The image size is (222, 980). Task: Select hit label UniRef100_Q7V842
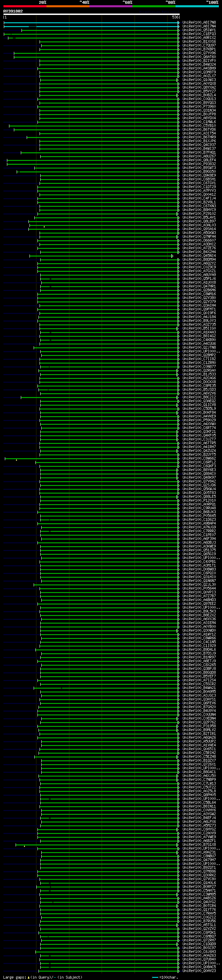[199, 481]
